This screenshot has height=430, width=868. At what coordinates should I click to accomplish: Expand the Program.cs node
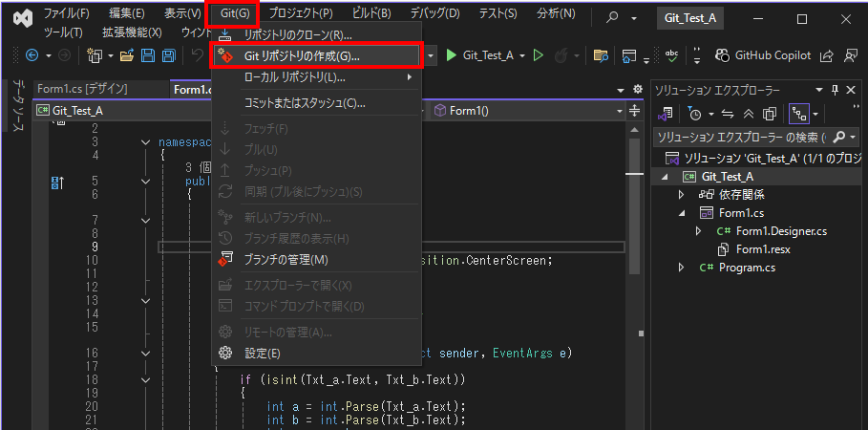coord(682,268)
